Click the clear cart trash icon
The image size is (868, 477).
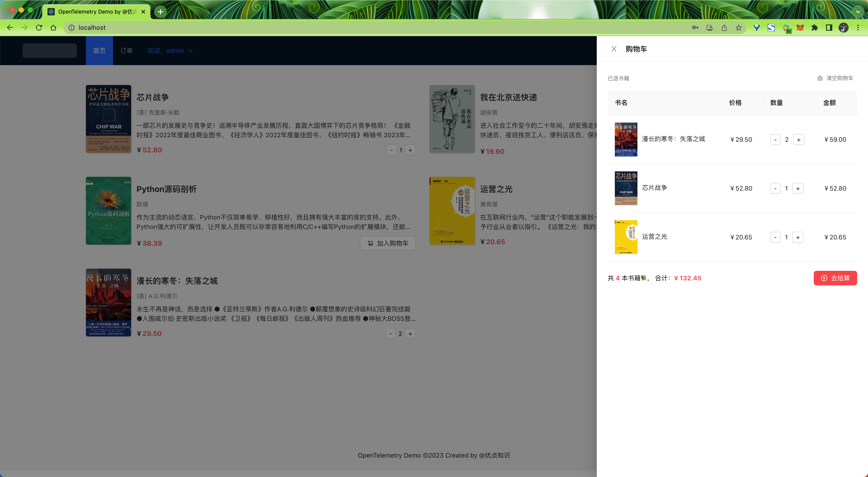click(x=820, y=78)
